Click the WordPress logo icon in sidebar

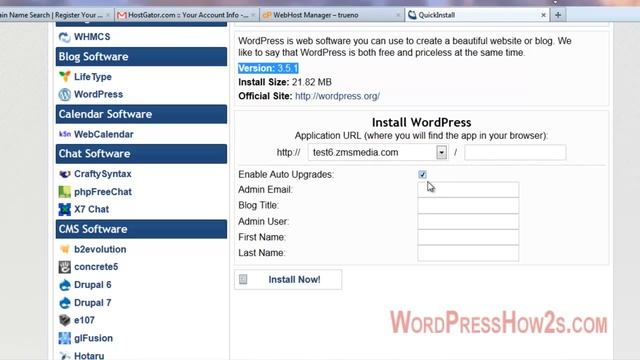point(64,94)
